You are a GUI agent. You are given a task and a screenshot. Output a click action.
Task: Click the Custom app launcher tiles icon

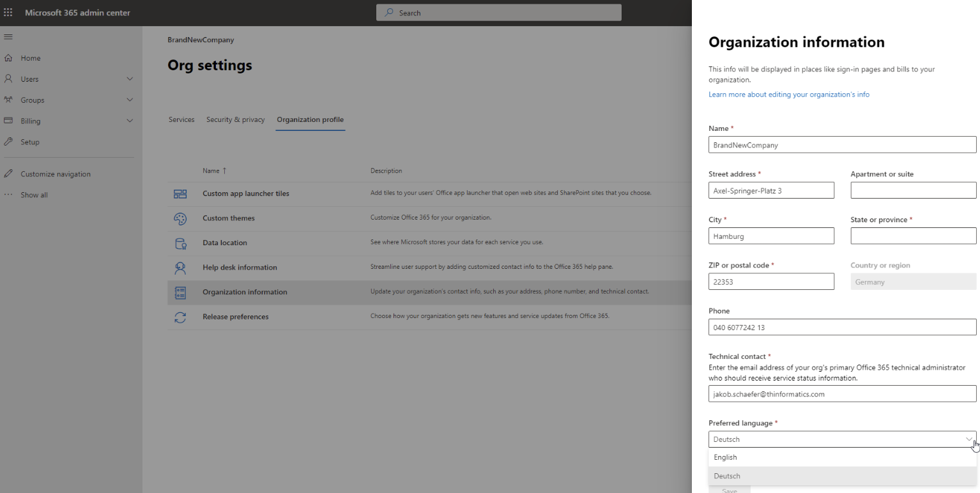[180, 193]
